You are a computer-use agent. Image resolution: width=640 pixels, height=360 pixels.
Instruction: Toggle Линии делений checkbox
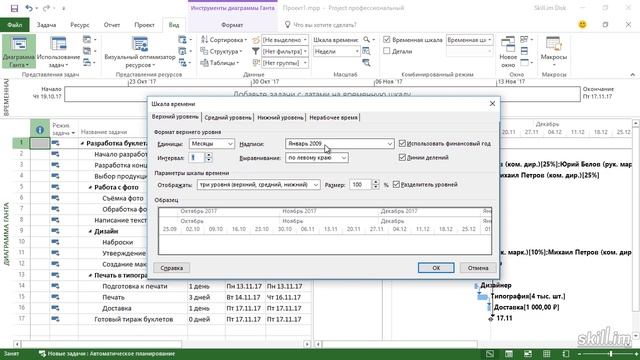[x=402, y=158]
